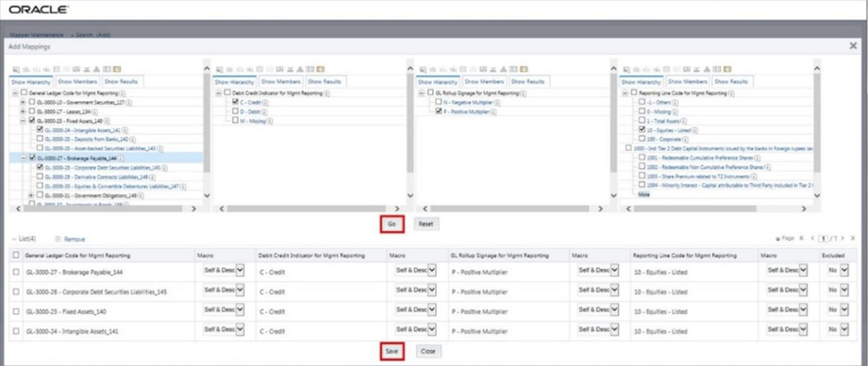Go to next page in list pagination
This screenshot has width=868, height=366.
843,238
